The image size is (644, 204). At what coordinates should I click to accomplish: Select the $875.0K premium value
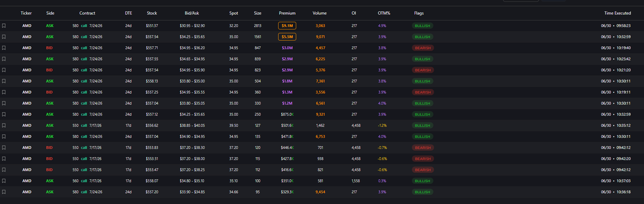pos(287,114)
